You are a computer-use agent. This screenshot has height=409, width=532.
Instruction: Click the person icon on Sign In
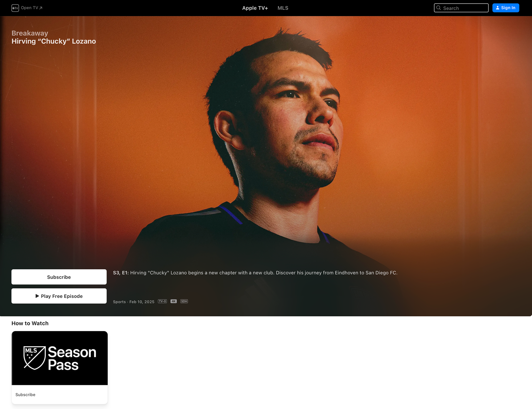498,8
